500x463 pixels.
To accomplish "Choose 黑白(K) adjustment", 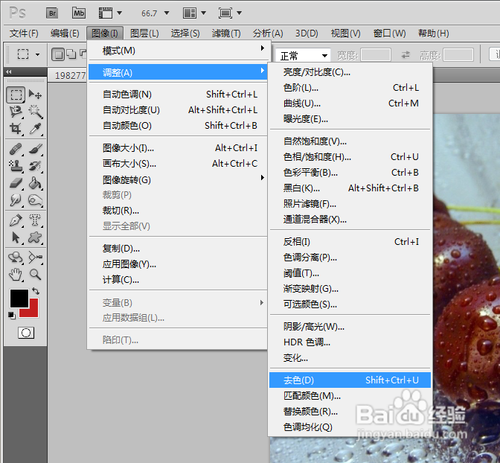I will point(350,188).
